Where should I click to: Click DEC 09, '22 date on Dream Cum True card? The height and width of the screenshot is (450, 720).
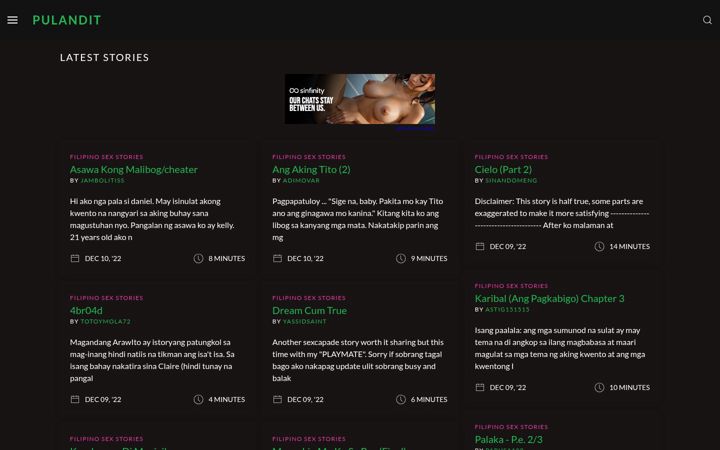click(x=305, y=399)
